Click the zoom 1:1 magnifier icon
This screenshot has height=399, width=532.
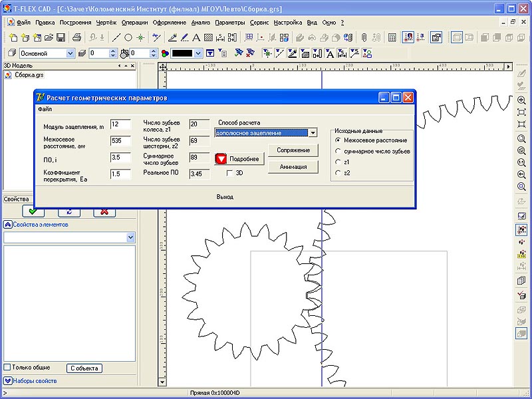pyautogui.click(x=521, y=162)
